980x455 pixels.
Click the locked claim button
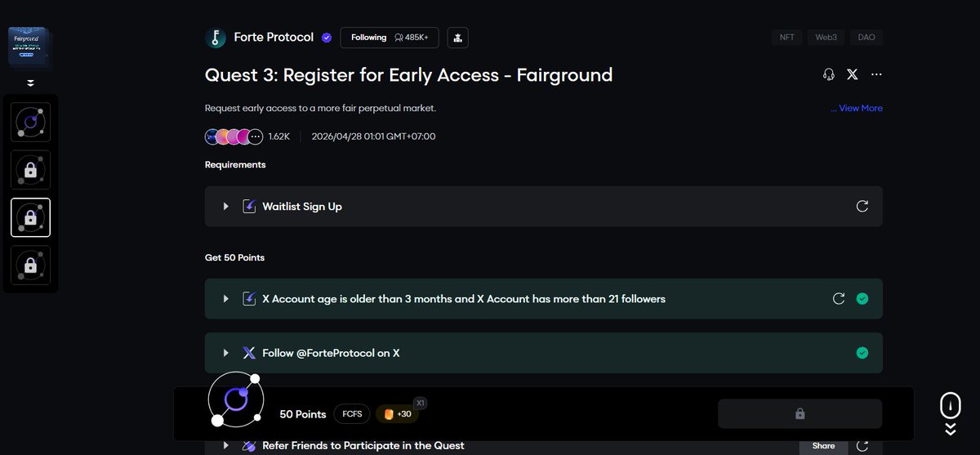click(x=800, y=414)
